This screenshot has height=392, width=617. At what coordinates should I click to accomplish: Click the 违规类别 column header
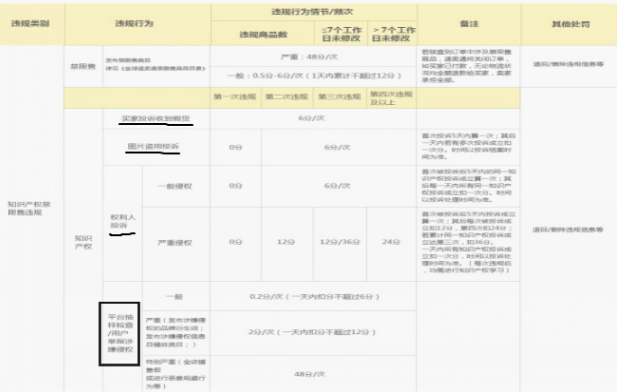(x=30, y=24)
